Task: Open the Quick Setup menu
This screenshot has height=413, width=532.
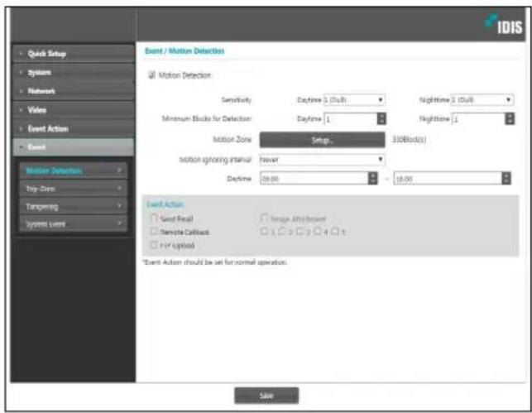Action: point(74,54)
